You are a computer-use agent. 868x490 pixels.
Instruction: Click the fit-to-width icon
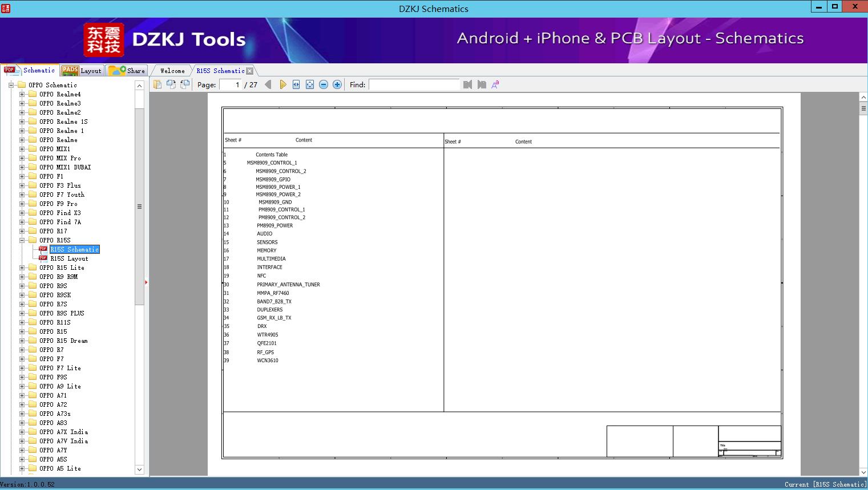pyautogui.click(x=296, y=84)
